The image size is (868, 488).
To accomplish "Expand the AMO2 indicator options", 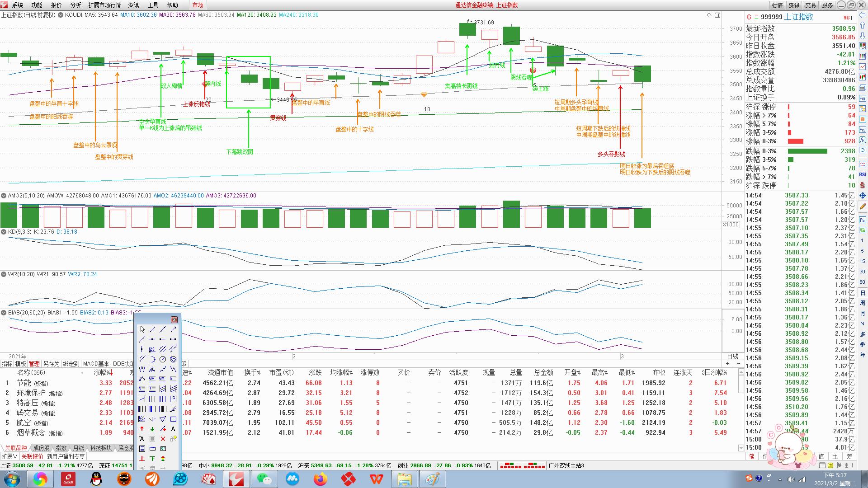I will coord(4,196).
